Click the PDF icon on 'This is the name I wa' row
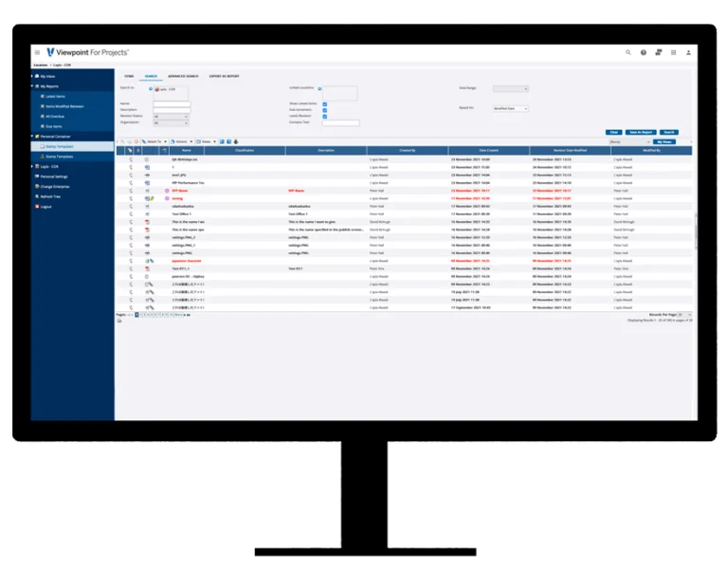Image resolution: width=728 pixels, height=572 pixels. click(x=147, y=222)
